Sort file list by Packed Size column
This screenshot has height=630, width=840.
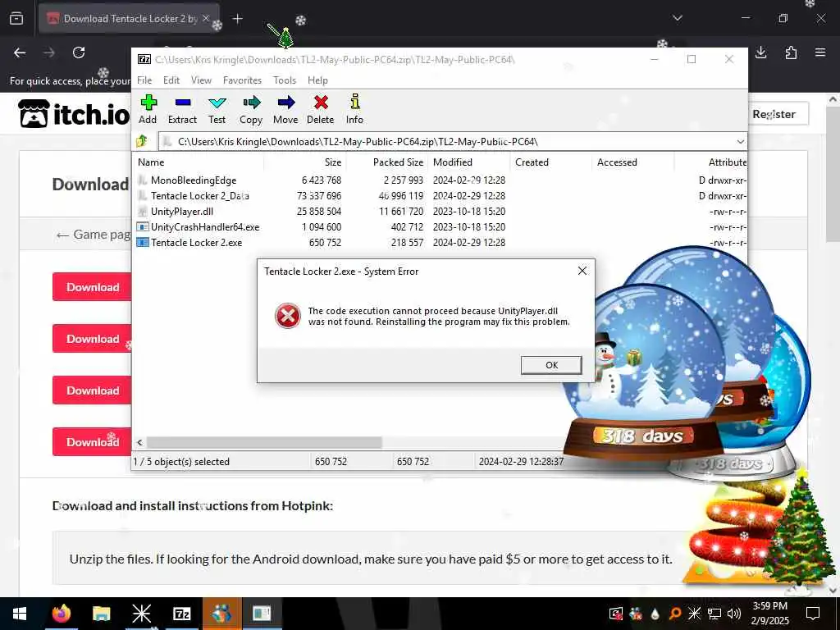(387, 162)
